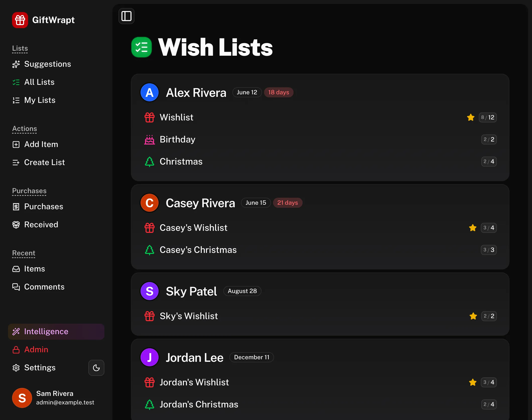Open recent Items
The image size is (532, 420).
pos(56,269)
